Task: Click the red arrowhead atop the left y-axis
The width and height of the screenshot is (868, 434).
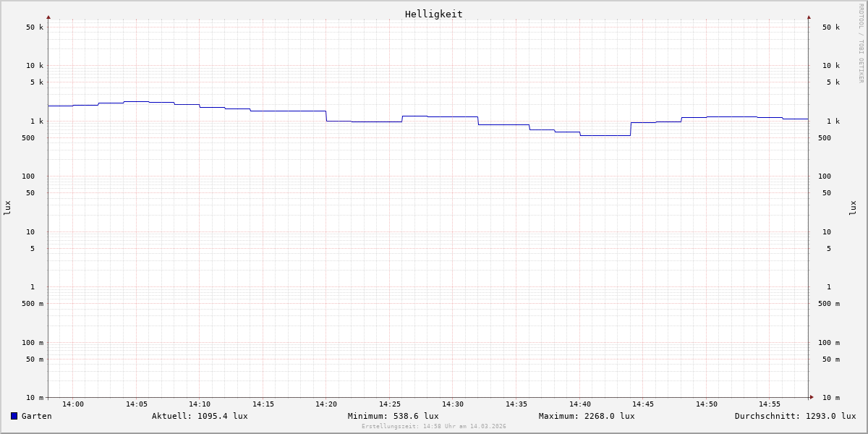Action: pyautogui.click(x=48, y=17)
